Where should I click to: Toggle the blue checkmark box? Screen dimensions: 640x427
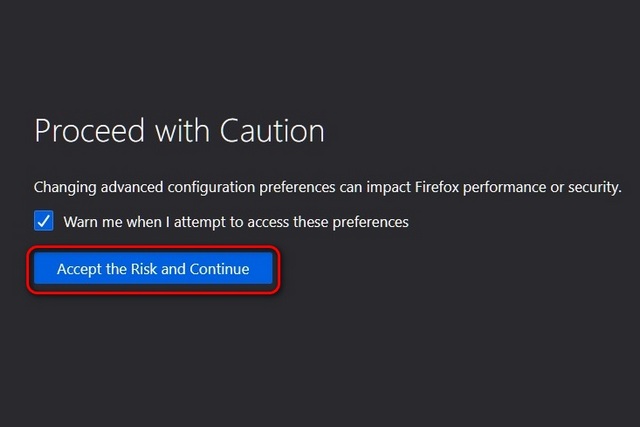44,221
